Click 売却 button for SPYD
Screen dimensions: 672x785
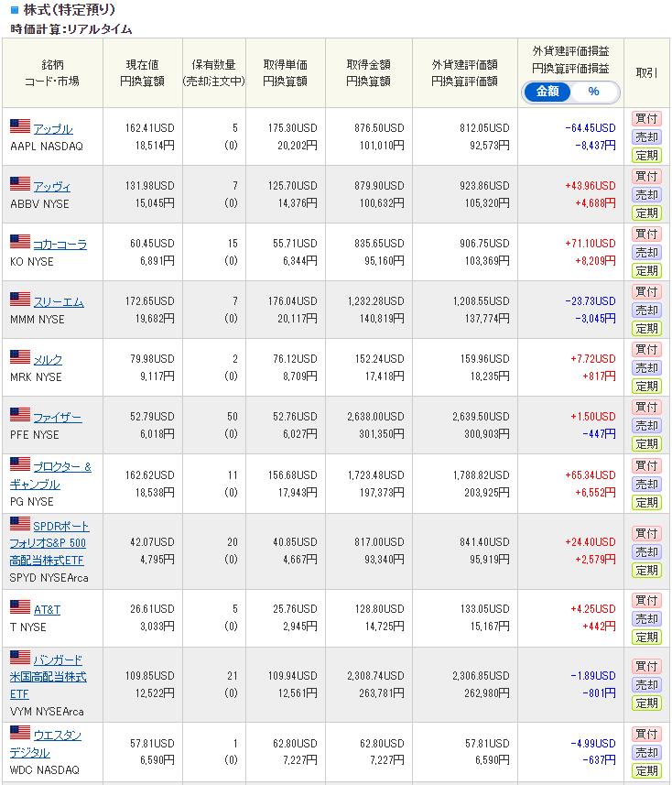(646, 551)
